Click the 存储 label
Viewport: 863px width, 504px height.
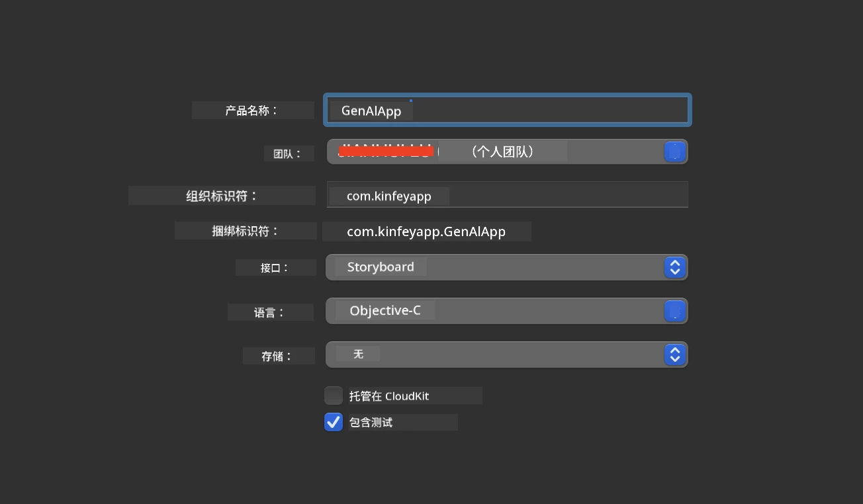pos(277,356)
